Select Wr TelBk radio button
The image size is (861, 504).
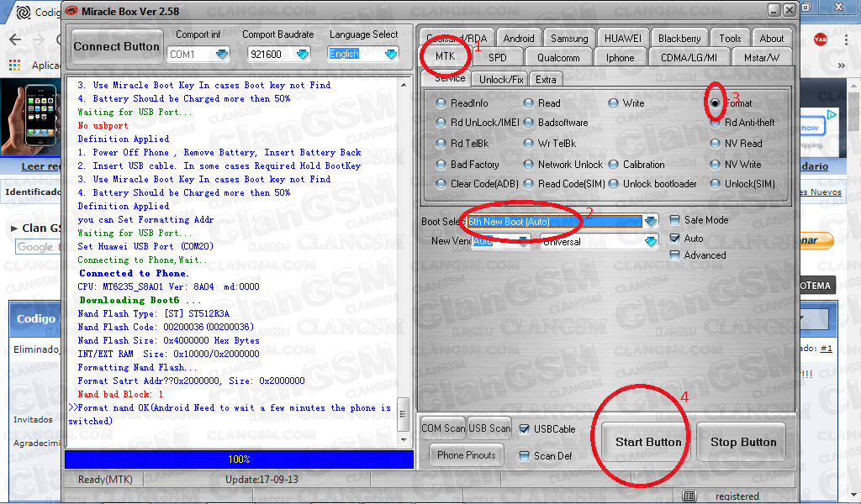click(528, 144)
